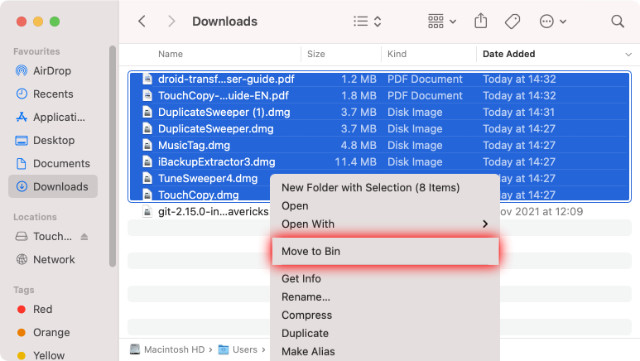Open Applications in the sidebar

[x=53, y=117]
